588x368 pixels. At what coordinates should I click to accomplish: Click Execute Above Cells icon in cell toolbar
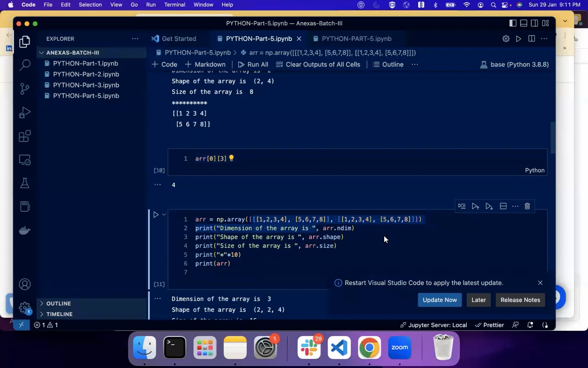[x=475, y=206]
